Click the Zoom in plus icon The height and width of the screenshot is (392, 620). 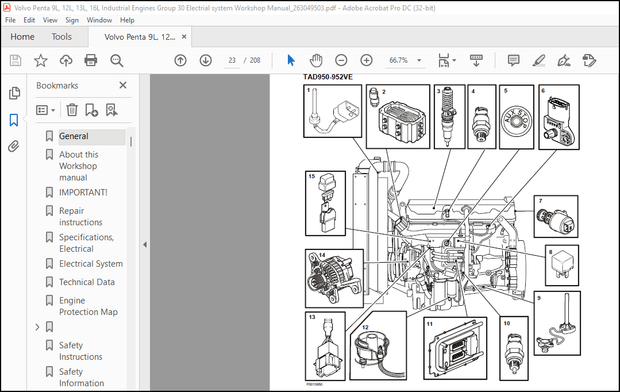(367, 60)
